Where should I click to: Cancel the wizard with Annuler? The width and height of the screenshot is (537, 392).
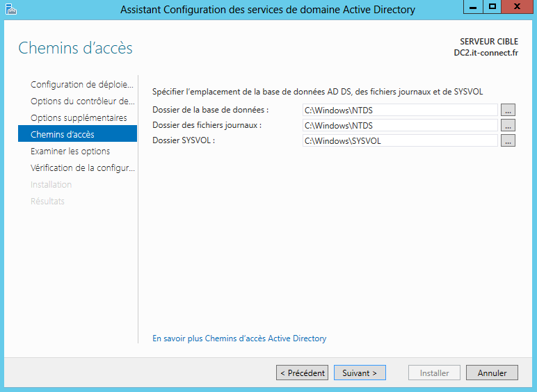(x=491, y=373)
